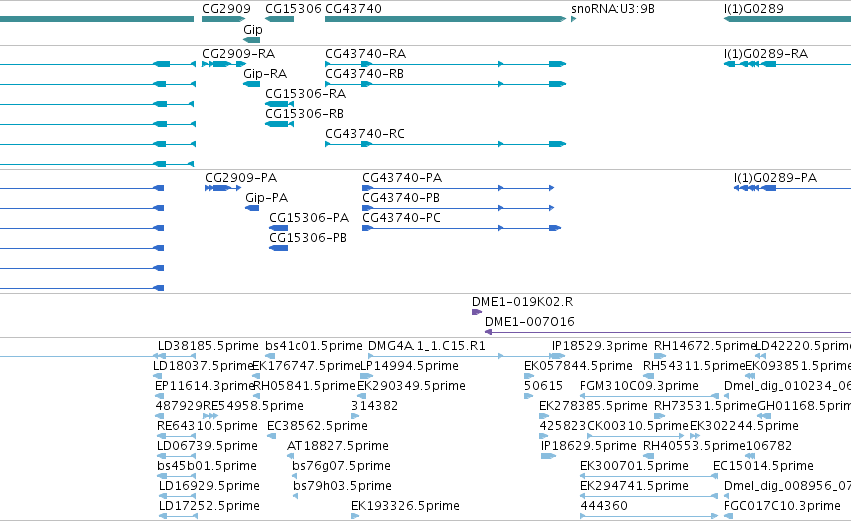Viewport: 851px width, 521px height.
Task: Select EST FGM310C09.3prime
Action: pos(639,386)
